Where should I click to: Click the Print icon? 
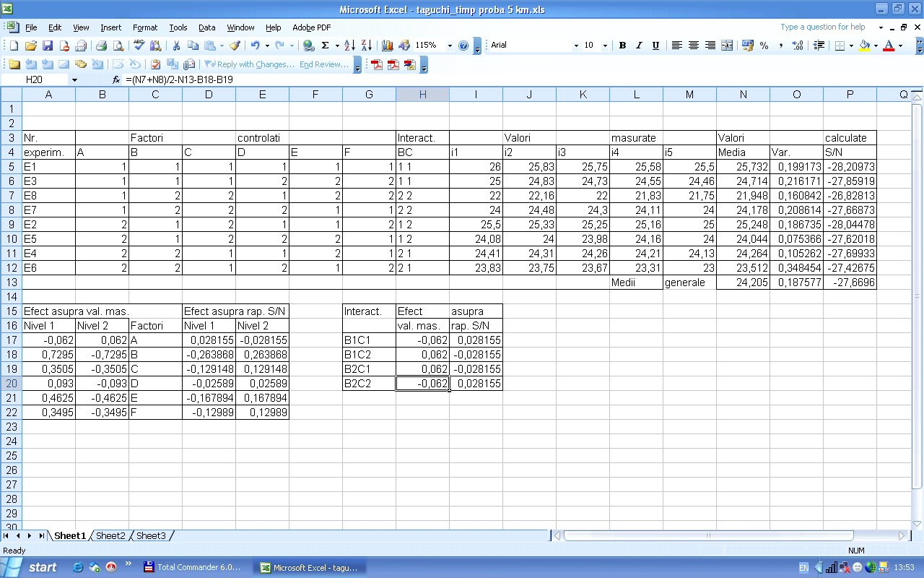[102, 46]
